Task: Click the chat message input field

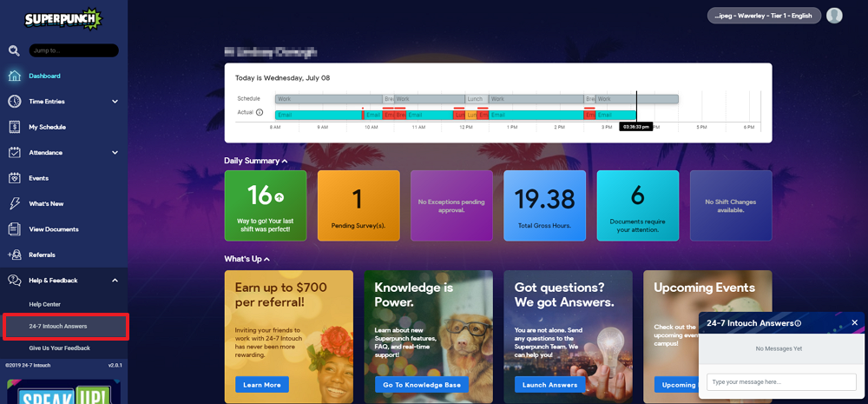Action: (x=781, y=381)
